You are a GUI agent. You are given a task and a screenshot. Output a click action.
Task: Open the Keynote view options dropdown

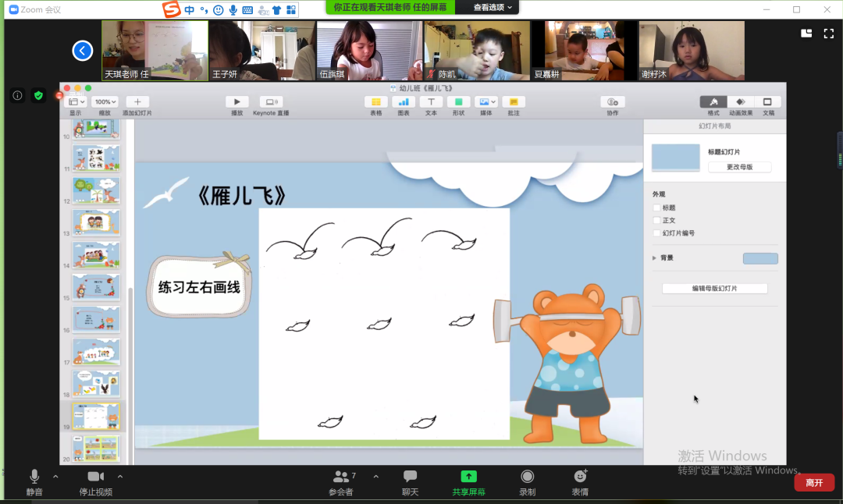point(76,101)
